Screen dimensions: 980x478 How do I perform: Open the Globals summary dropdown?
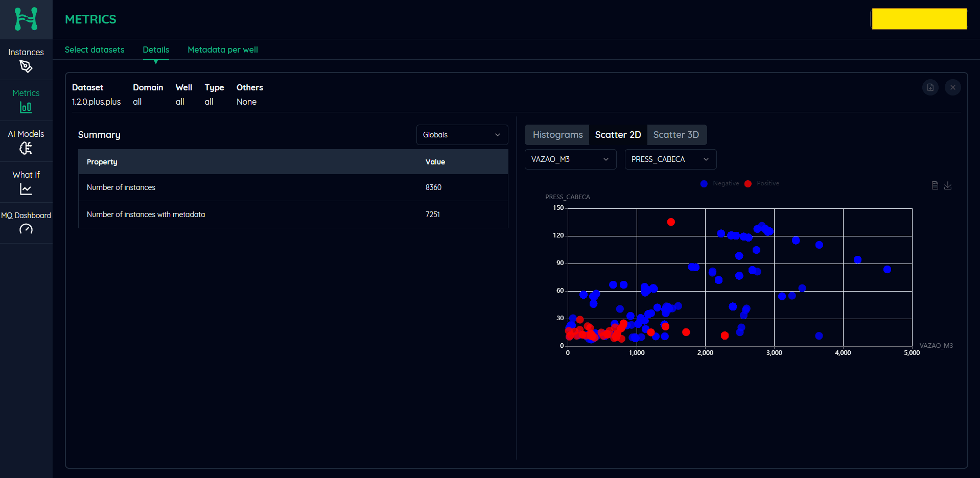coord(462,135)
